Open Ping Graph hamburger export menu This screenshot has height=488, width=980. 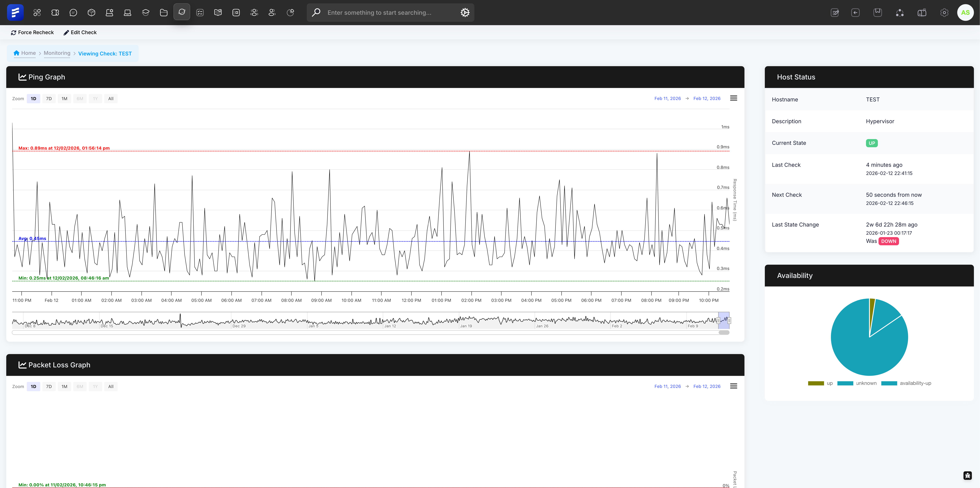click(x=734, y=98)
